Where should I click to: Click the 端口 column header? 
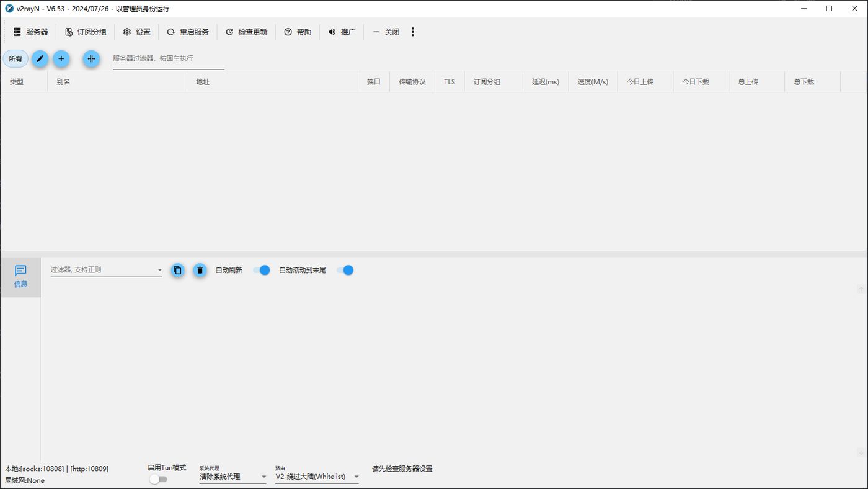pos(374,82)
